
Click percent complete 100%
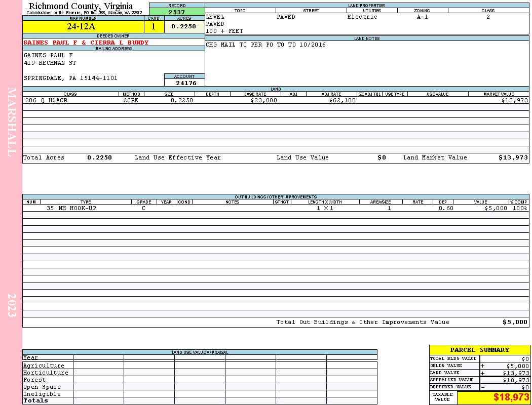[520, 208]
